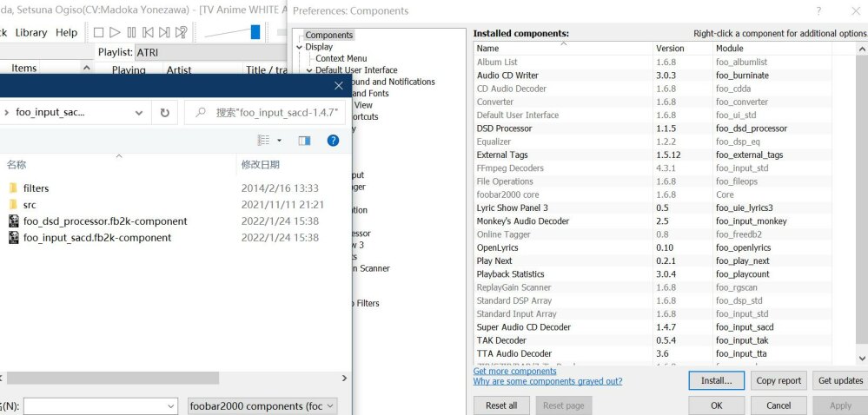The height and width of the screenshot is (415, 868).
Task: Confirm preferences with OK button
Action: [x=716, y=405]
